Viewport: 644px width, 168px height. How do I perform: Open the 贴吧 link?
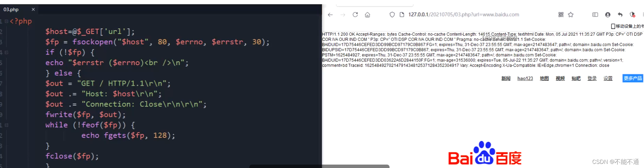[x=576, y=78]
